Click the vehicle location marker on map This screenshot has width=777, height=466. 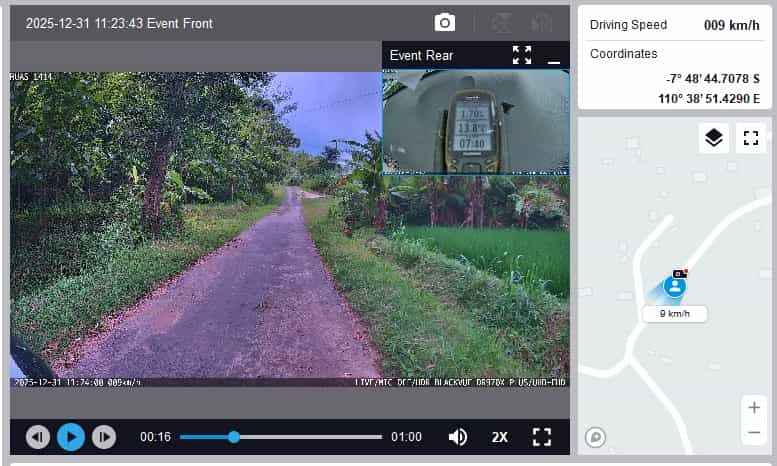(676, 286)
